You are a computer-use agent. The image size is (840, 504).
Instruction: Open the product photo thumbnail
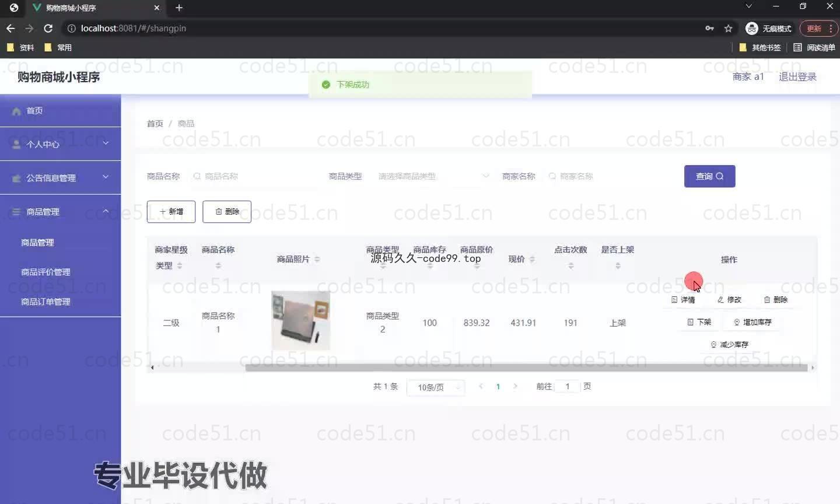point(300,321)
